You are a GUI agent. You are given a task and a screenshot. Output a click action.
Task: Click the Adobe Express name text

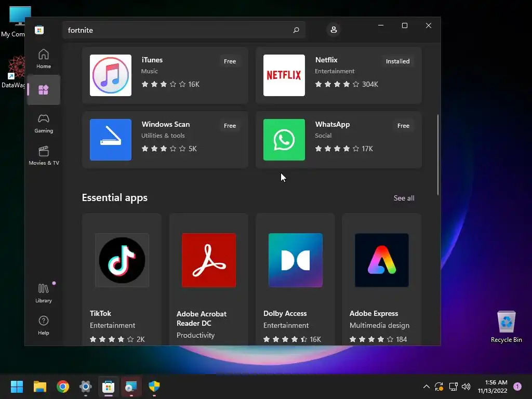(x=374, y=313)
